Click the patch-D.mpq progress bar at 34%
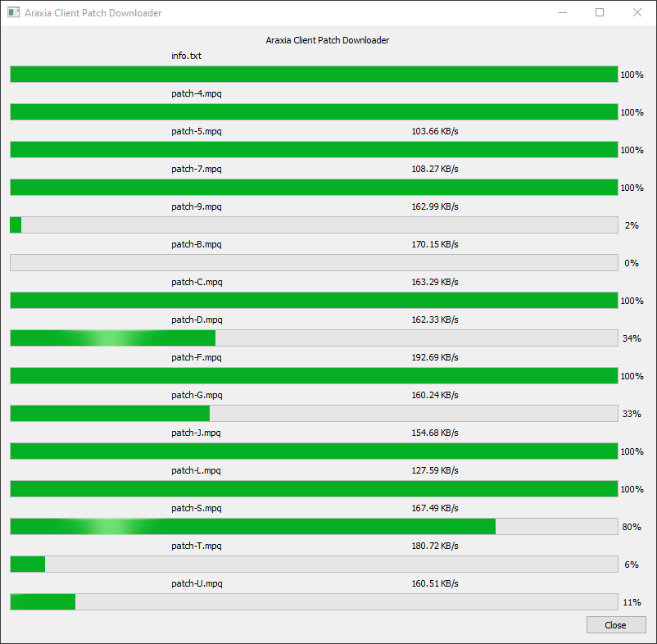The width and height of the screenshot is (657, 644). pyautogui.click(x=314, y=338)
